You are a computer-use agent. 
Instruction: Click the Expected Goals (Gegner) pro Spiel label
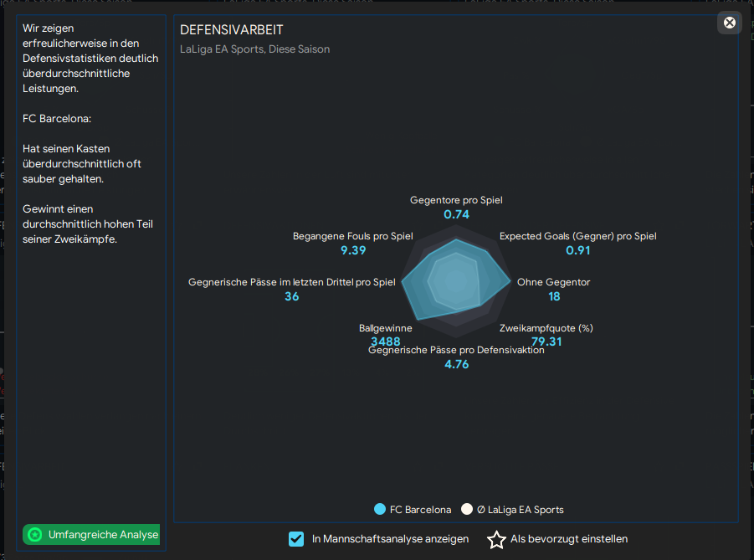click(x=577, y=236)
